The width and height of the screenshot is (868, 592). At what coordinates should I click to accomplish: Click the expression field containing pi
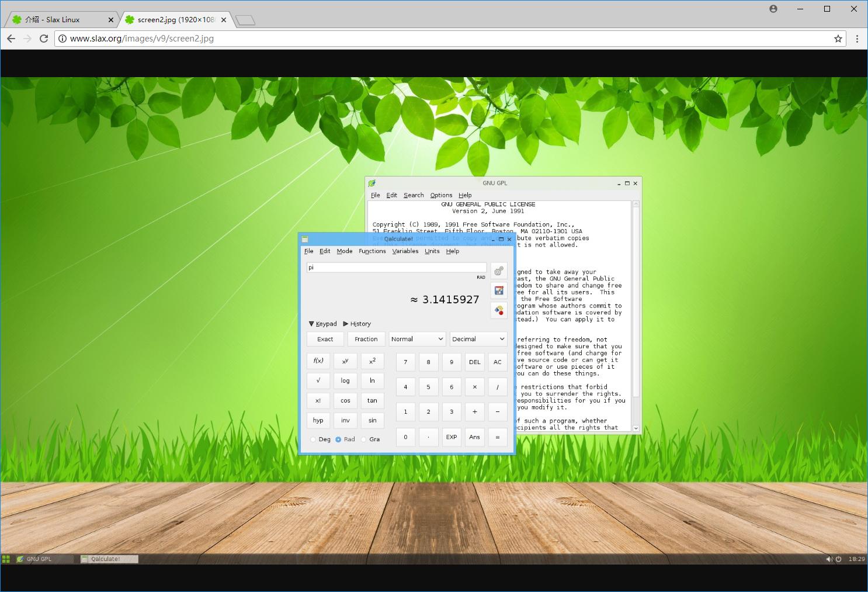point(396,267)
